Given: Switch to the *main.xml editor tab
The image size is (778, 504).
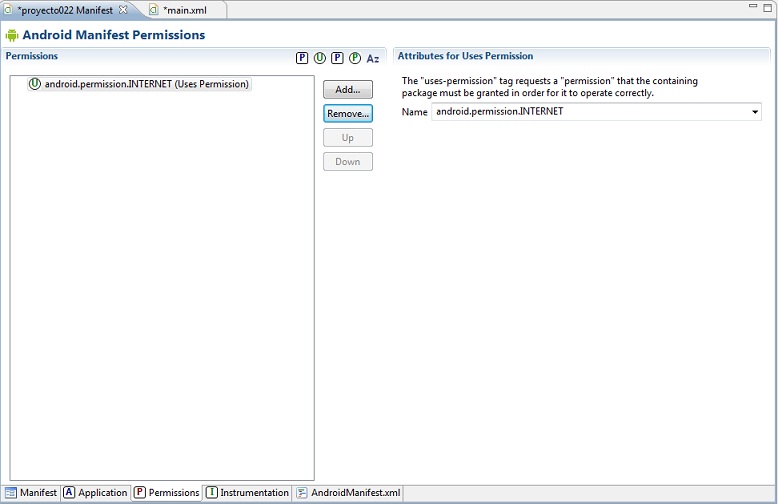Looking at the screenshot, I should pyautogui.click(x=185, y=10).
